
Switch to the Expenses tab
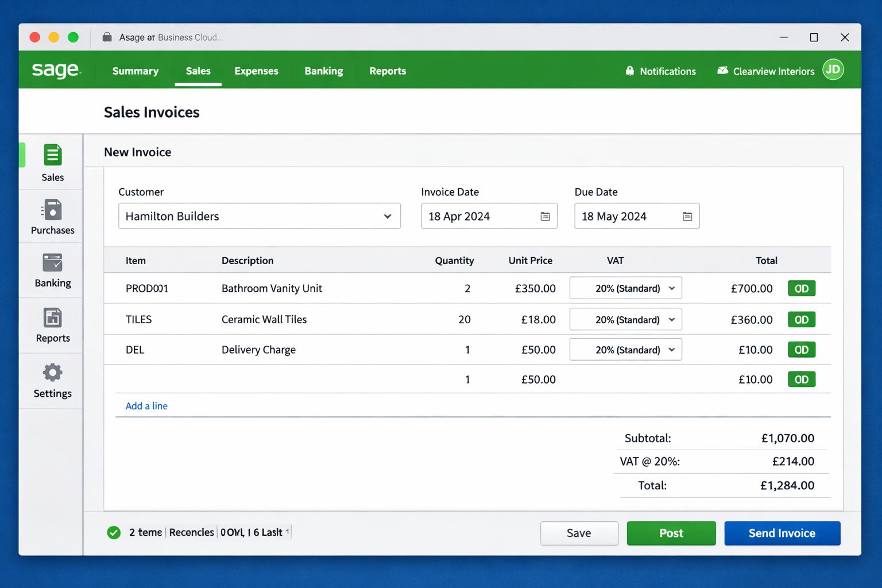pos(256,71)
